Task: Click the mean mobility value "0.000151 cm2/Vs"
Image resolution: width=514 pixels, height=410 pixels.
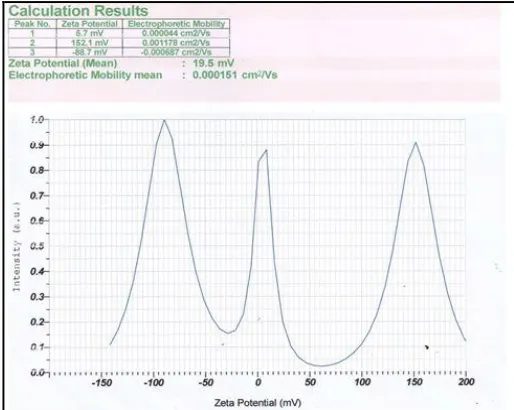Action: pos(235,75)
